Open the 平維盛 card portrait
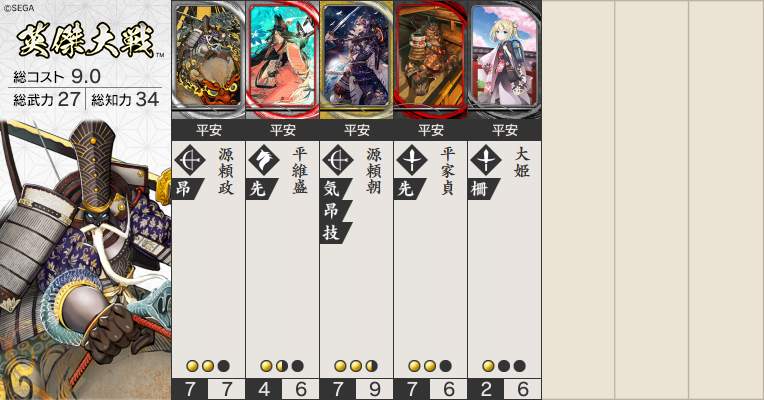This screenshot has width=764, height=400. click(283, 59)
